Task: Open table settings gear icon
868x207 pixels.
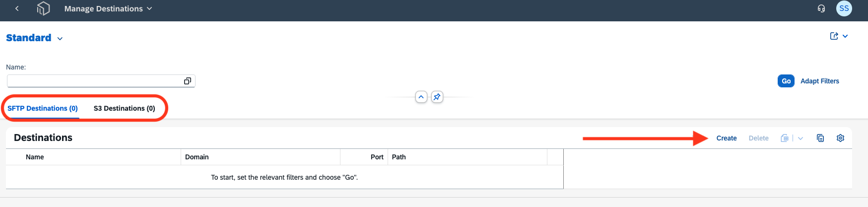Action: 840,138
